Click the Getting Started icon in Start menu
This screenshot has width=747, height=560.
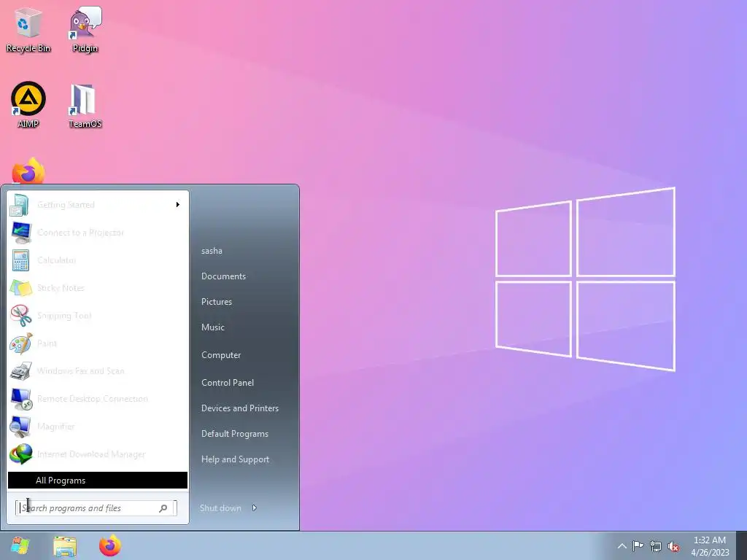click(20, 205)
